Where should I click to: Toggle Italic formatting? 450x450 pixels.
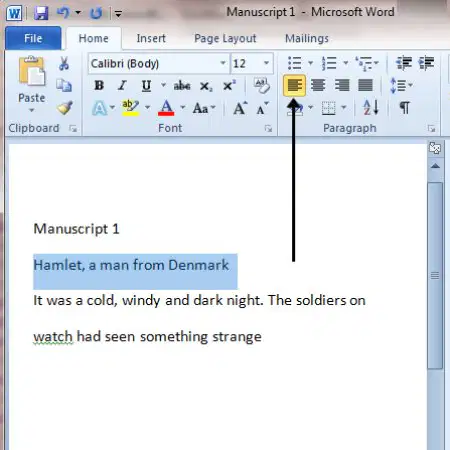(x=122, y=86)
